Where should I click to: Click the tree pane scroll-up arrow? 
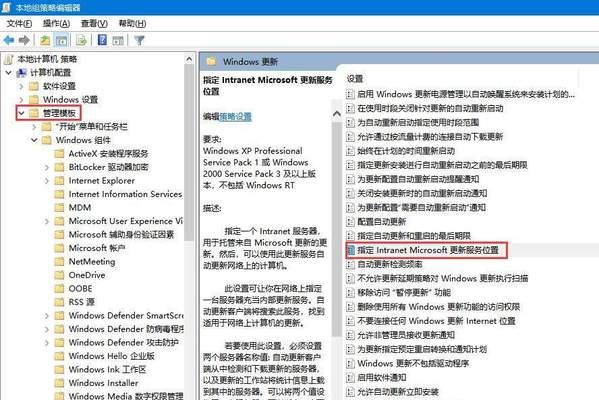pos(189,59)
